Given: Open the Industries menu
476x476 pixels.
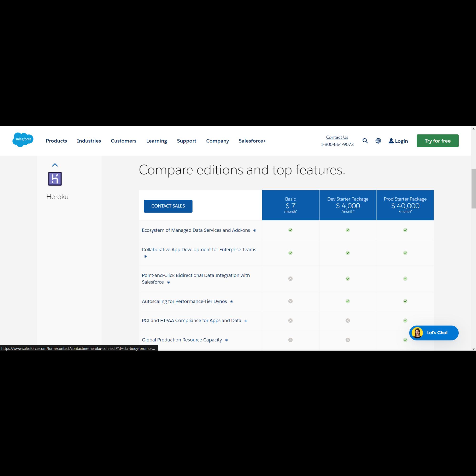Looking at the screenshot, I should 89,141.
